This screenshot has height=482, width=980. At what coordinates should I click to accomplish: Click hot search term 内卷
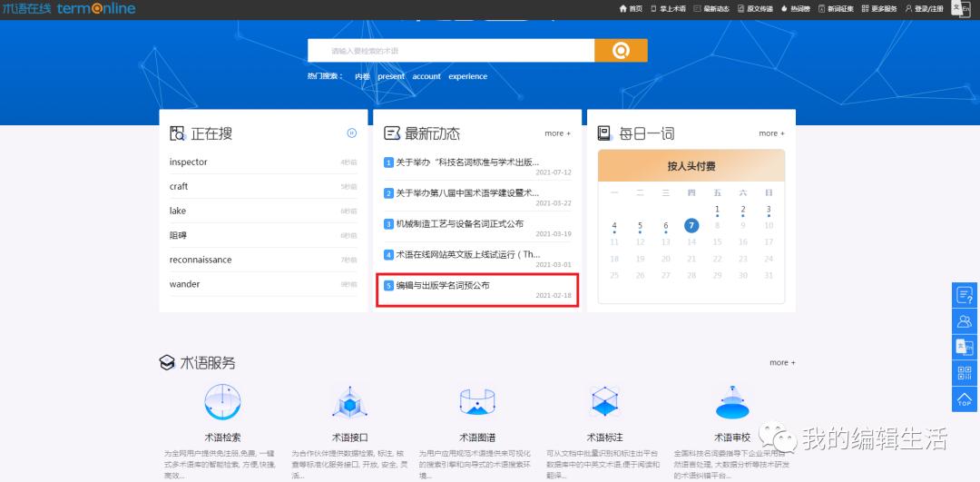coord(362,76)
